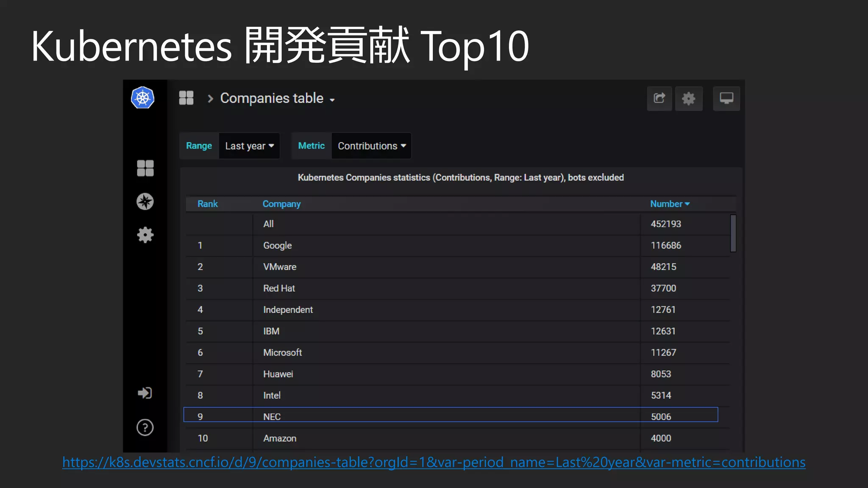Click rank 10 cell
Image resolution: width=868 pixels, height=488 pixels.
click(219, 438)
